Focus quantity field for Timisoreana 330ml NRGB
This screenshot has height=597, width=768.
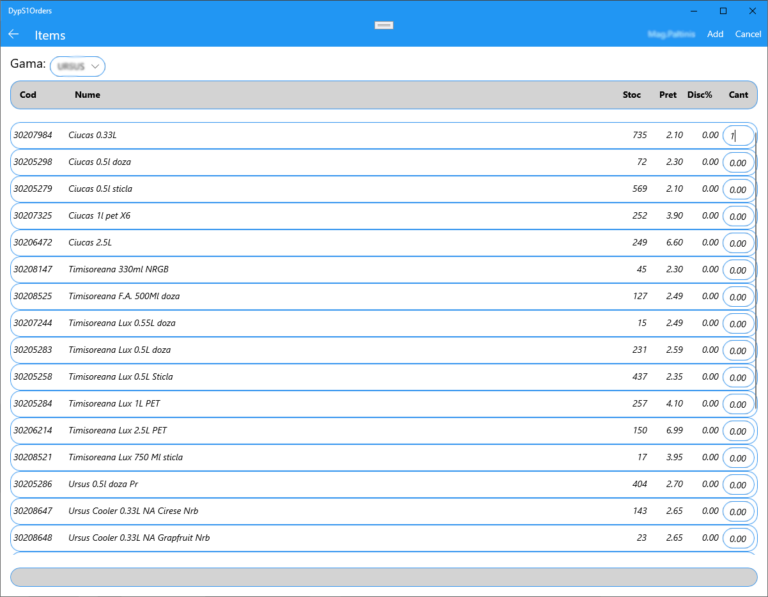(738, 270)
